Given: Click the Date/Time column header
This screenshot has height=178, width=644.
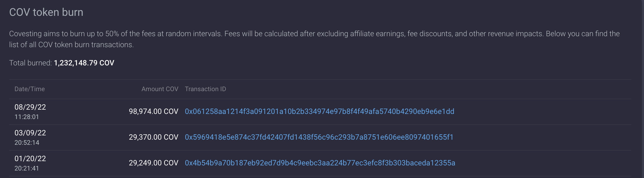Looking at the screenshot, I should (x=29, y=89).
